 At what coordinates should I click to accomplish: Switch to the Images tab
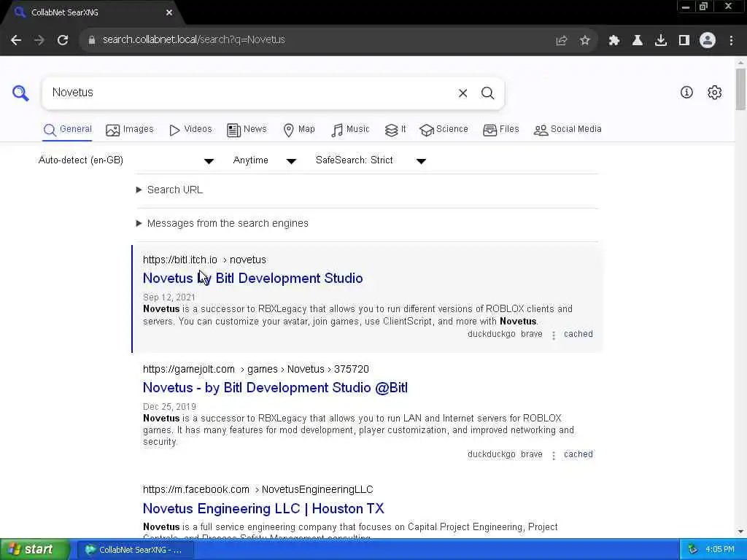click(130, 130)
